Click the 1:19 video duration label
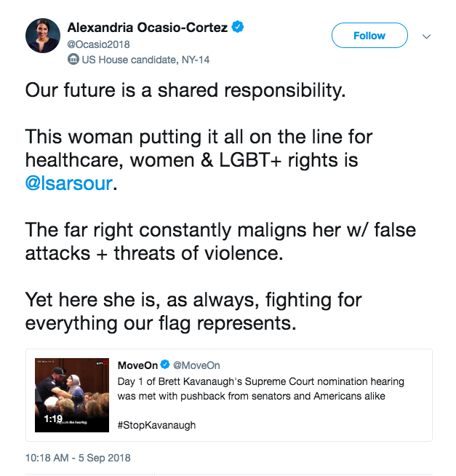456x476 pixels. tap(52, 420)
